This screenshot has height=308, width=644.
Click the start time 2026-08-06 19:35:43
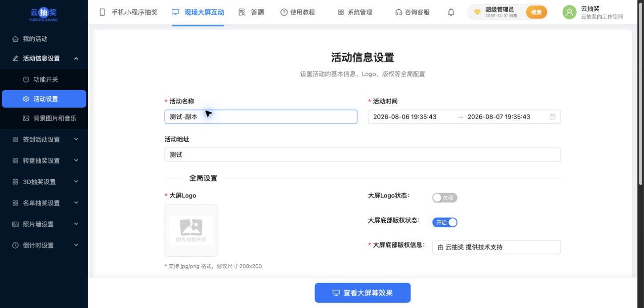405,117
